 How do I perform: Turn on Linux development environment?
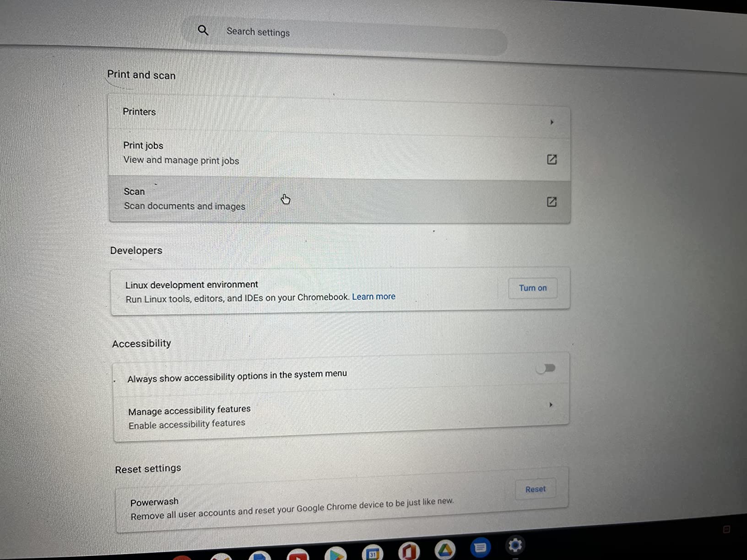pyautogui.click(x=532, y=288)
